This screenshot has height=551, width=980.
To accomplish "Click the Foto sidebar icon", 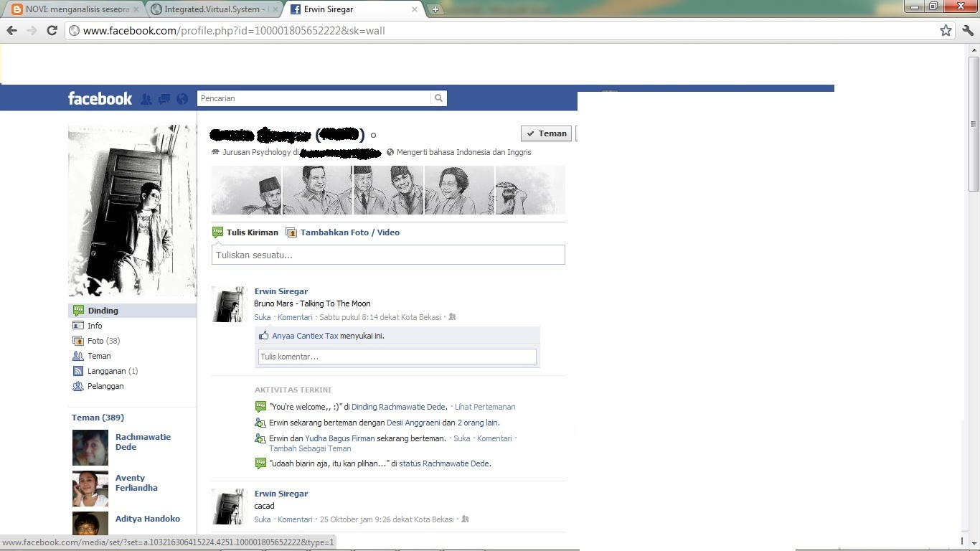I will (78, 341).
